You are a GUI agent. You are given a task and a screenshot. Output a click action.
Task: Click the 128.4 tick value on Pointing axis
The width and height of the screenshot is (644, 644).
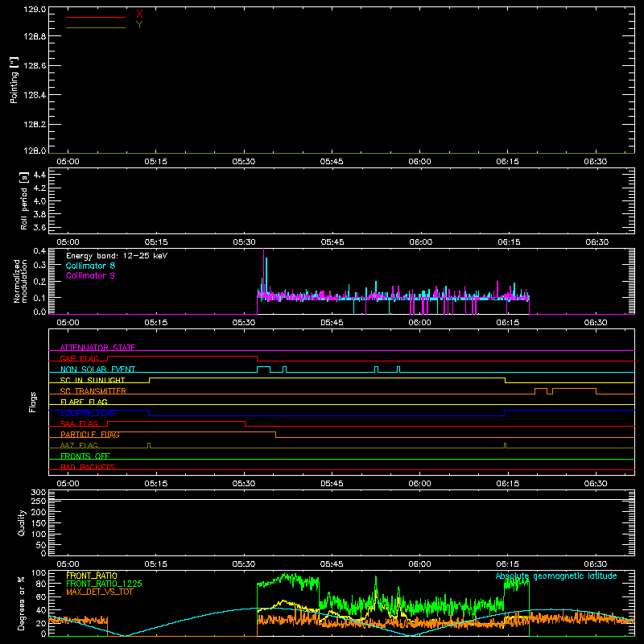pos(35,95)
